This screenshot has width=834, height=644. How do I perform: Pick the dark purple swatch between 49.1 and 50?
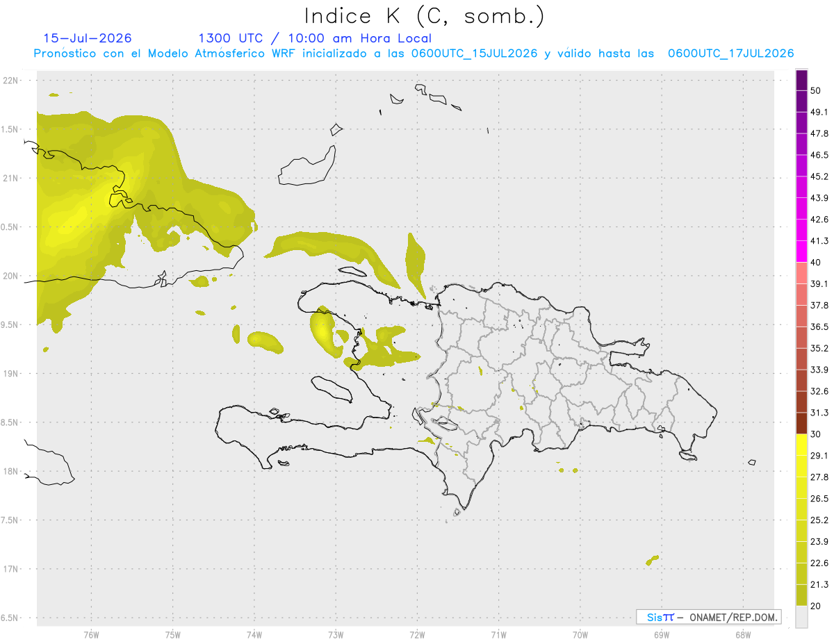tap(801, 101)
